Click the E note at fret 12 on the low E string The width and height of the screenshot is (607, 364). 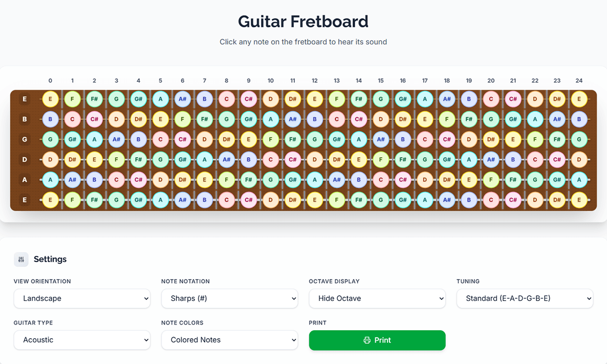pyautogui.click(x=315, y=200)
